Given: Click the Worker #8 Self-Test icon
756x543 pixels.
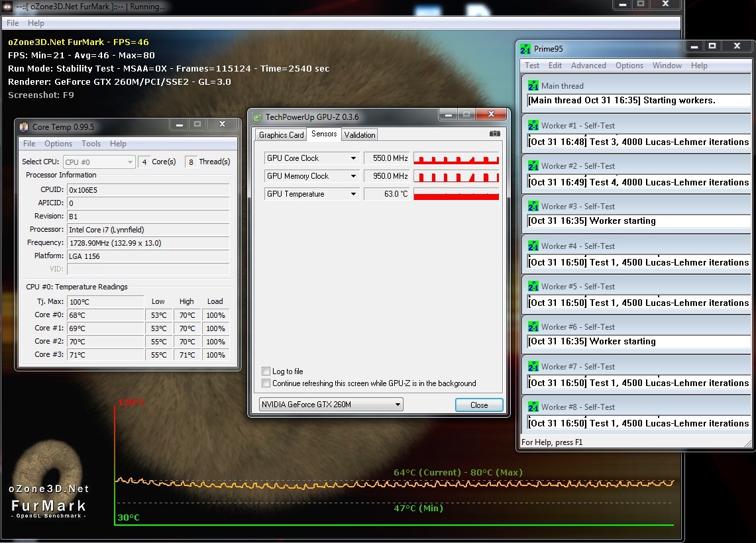Looking at the screenshot, I should [x=533, y=407].
